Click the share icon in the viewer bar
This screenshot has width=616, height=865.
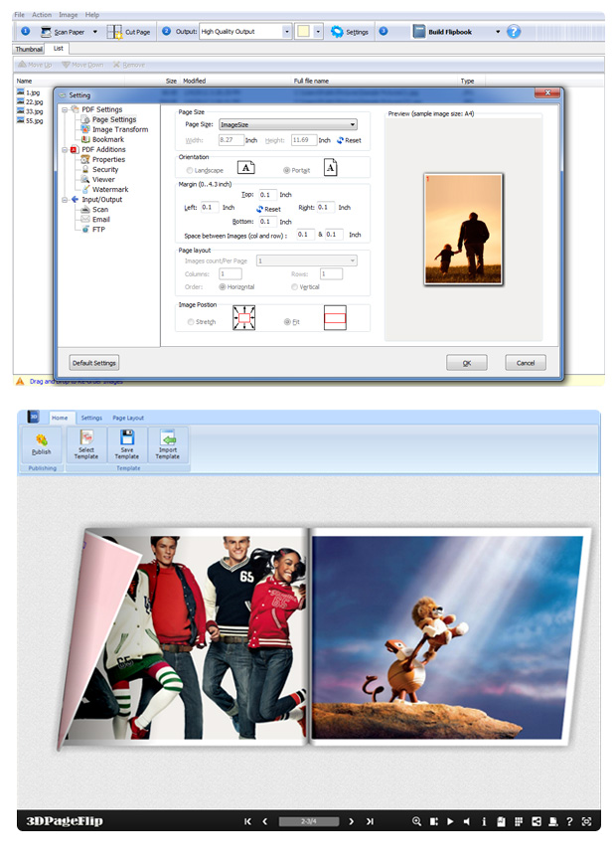pos(537,821)
